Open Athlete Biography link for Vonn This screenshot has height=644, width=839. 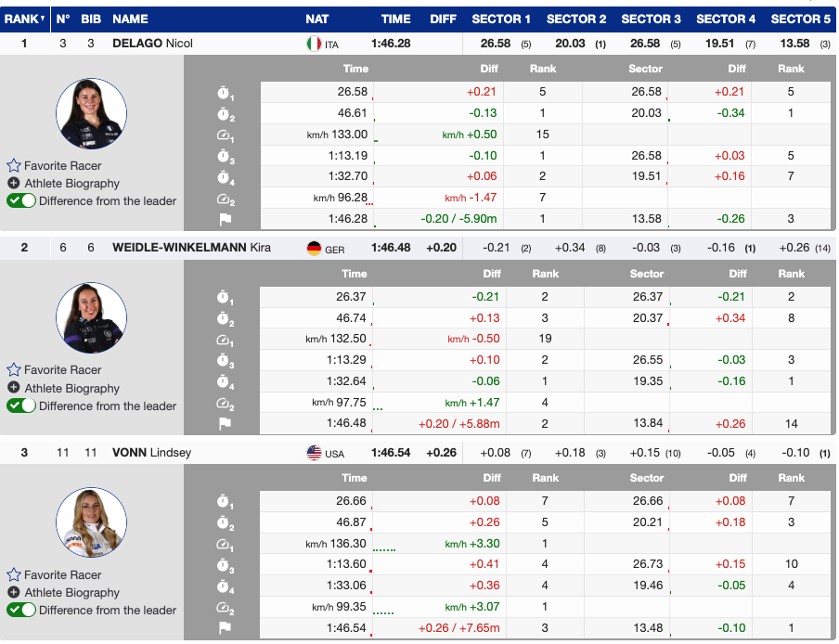pos(71,593)
